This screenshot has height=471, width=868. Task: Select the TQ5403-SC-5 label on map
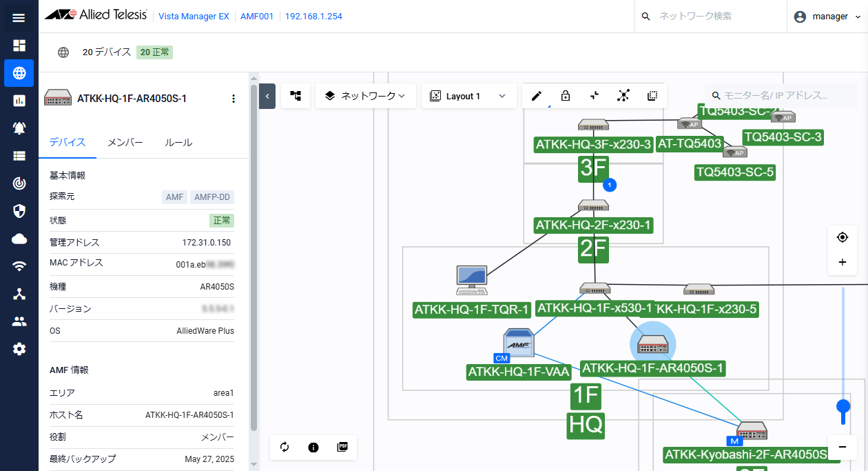(735, 172)
